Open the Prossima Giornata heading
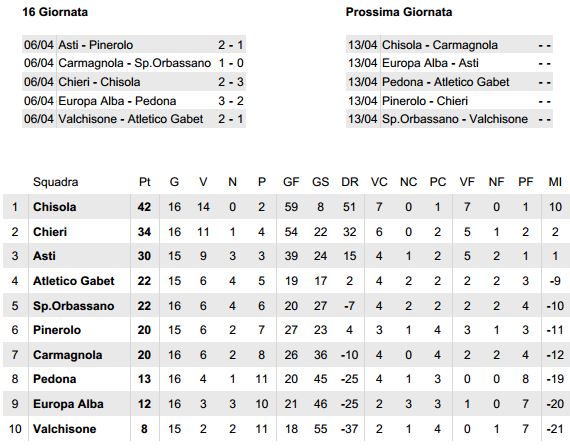 399,12
